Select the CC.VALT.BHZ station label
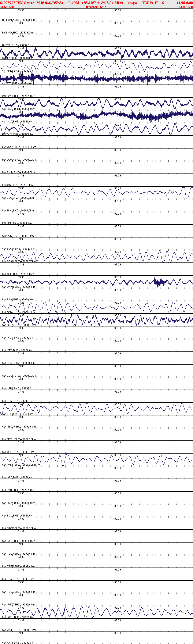The image size is (193, 644). (18, 122)
